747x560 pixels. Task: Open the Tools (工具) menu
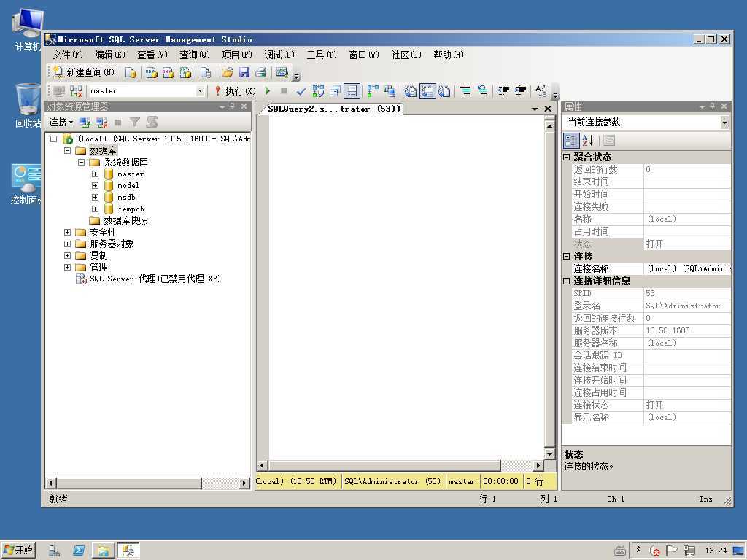[x=322, y=55]
